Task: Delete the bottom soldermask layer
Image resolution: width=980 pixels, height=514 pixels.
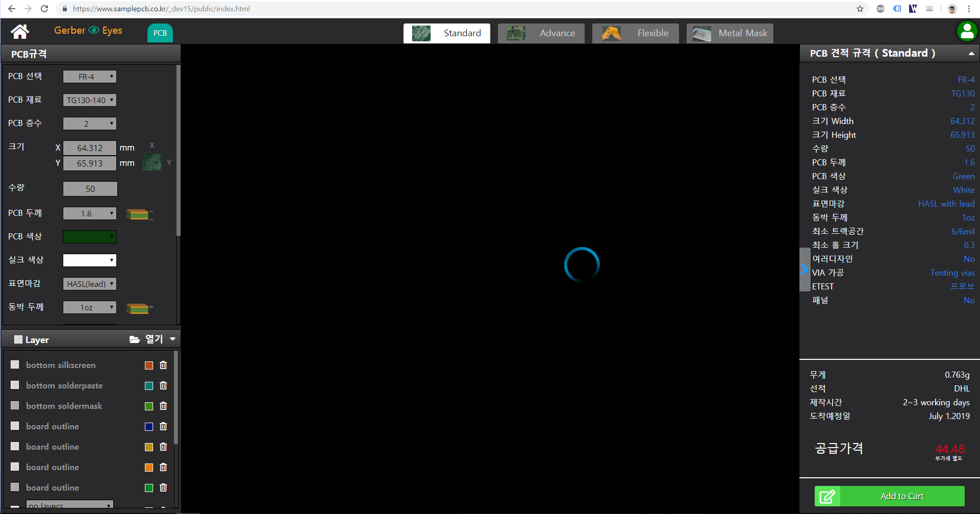Action: (163, 406)
